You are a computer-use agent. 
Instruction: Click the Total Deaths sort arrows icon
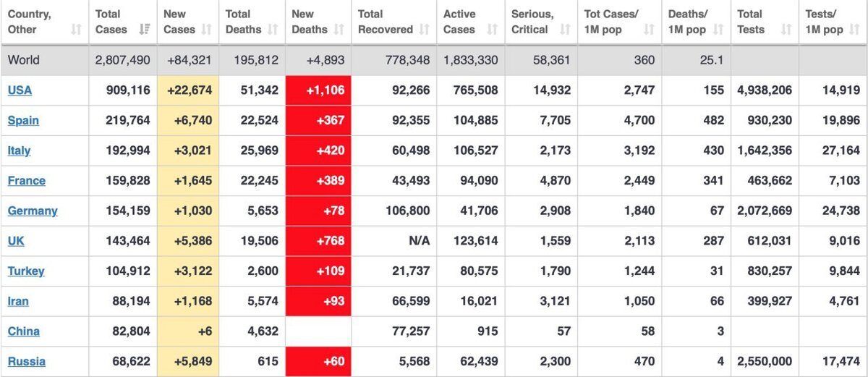click(x=273, y=30)
